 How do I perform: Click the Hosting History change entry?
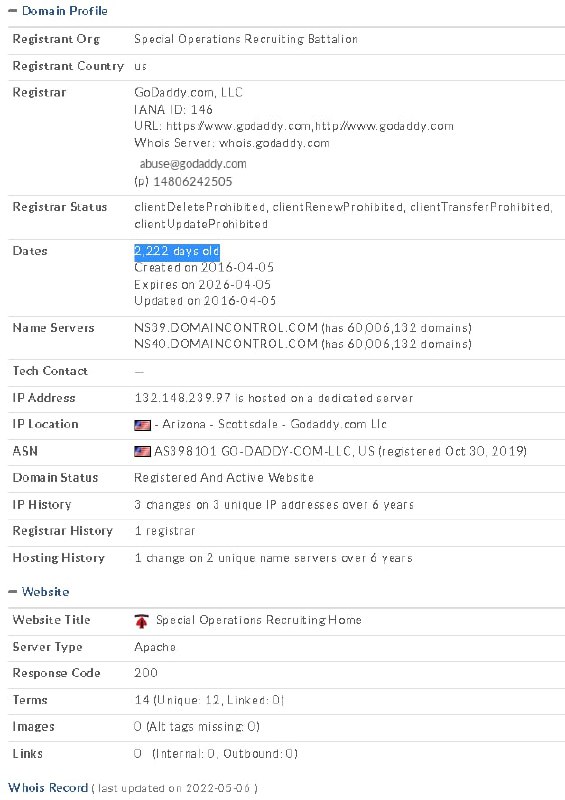click(273, 558)
